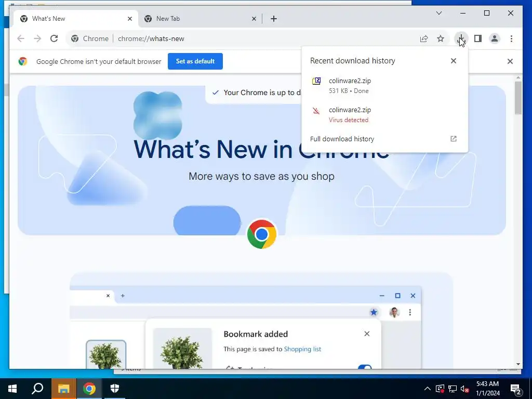Close the New Tab tab
Viewport: 532px width, 399px height.
point(254,19)
